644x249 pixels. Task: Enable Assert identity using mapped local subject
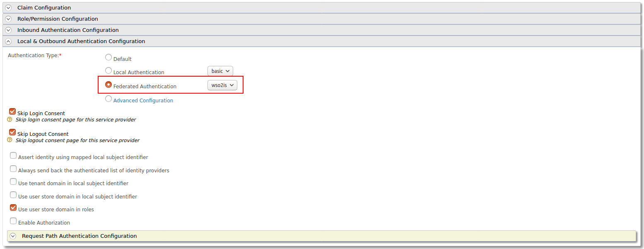(13, 156)
